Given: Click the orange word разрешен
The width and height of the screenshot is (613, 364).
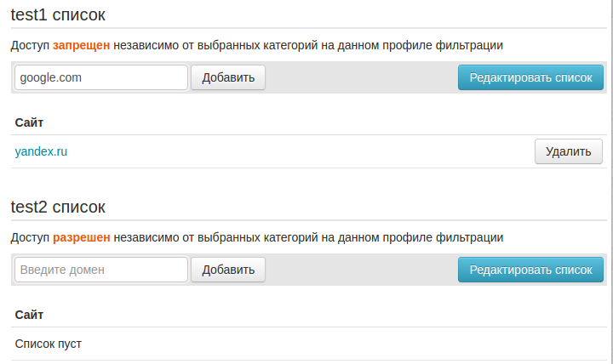Looking at the screenshot, I should (82, 237).
